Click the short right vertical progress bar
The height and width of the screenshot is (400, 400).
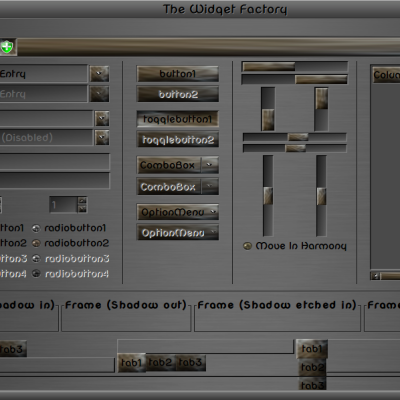coord(321,109)
